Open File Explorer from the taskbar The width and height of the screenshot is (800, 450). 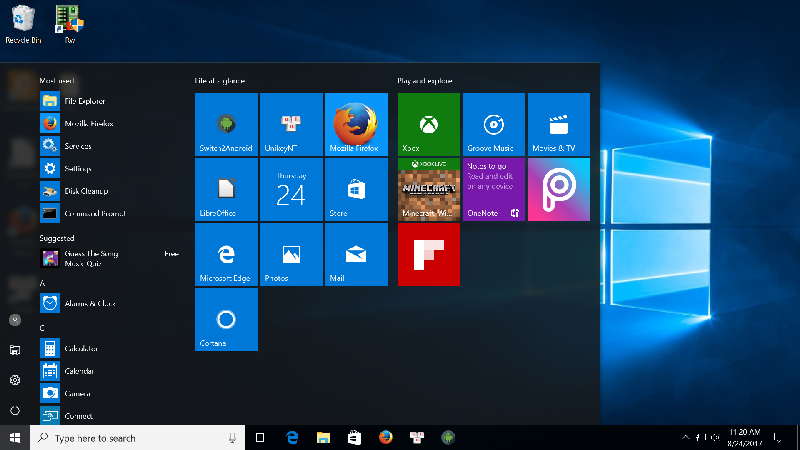(323, 438)
